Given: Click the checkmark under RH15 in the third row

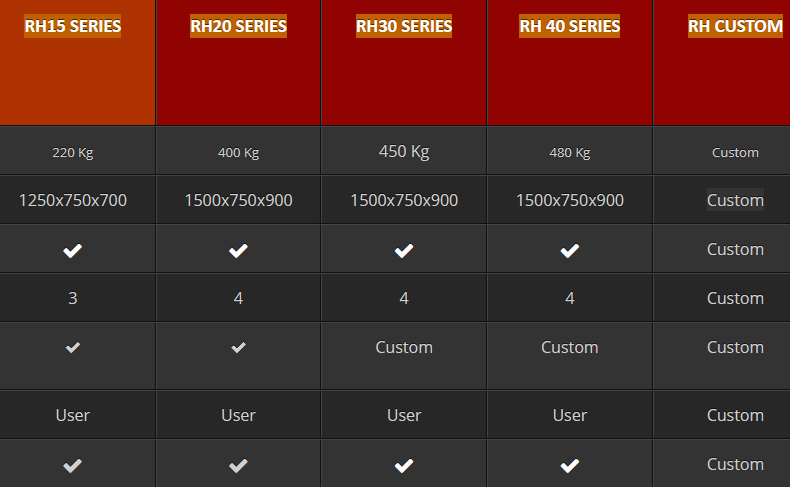Looking at the screenshot, I should pos(72,250).
